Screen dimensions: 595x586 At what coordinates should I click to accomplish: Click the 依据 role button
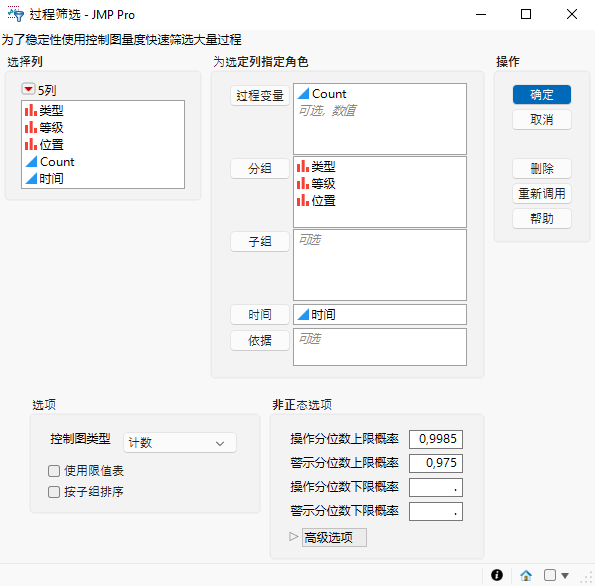pos(260,340)
